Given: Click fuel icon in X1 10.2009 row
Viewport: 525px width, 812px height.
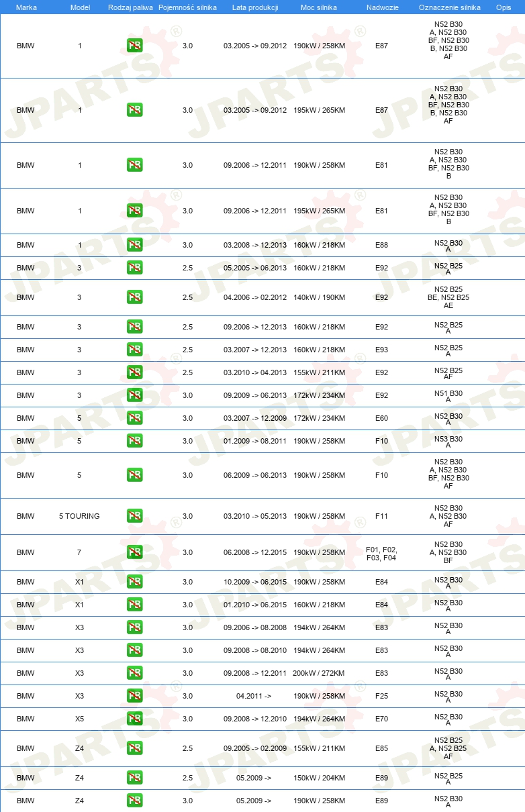Looking at the screenshot, I should [x=134, y=582].
